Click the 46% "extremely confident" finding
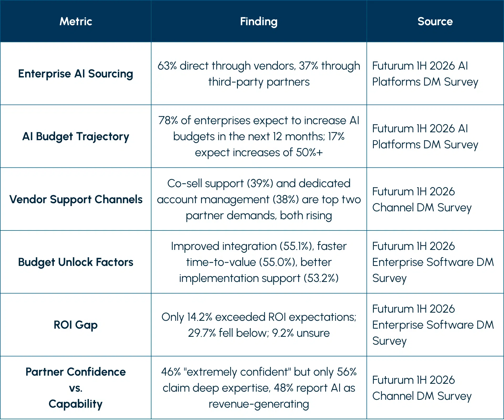 click(x=259, y=388)
